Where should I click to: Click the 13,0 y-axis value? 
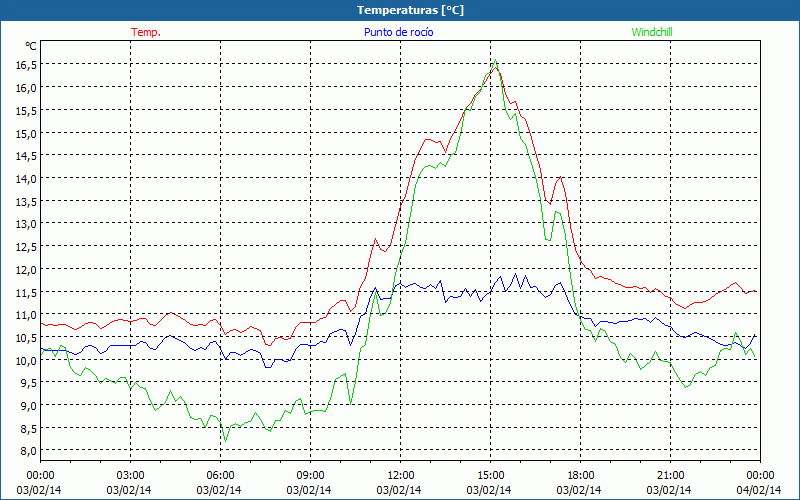click(x=27, y=223)
